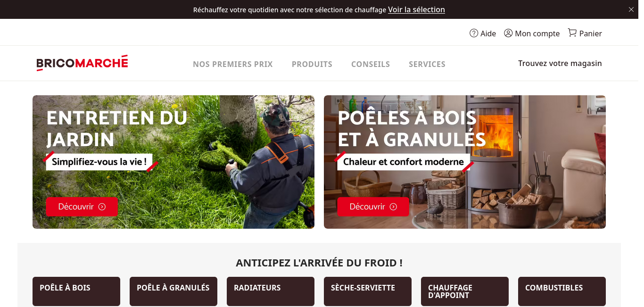
Task: Open the Mon compte user icon
Action: click(508, 33)
